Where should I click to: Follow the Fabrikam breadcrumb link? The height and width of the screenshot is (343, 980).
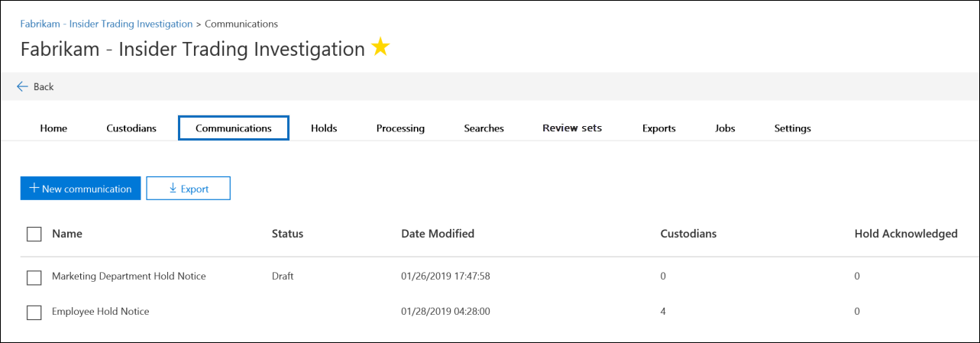pyautogui.click(x=106, y=24)
